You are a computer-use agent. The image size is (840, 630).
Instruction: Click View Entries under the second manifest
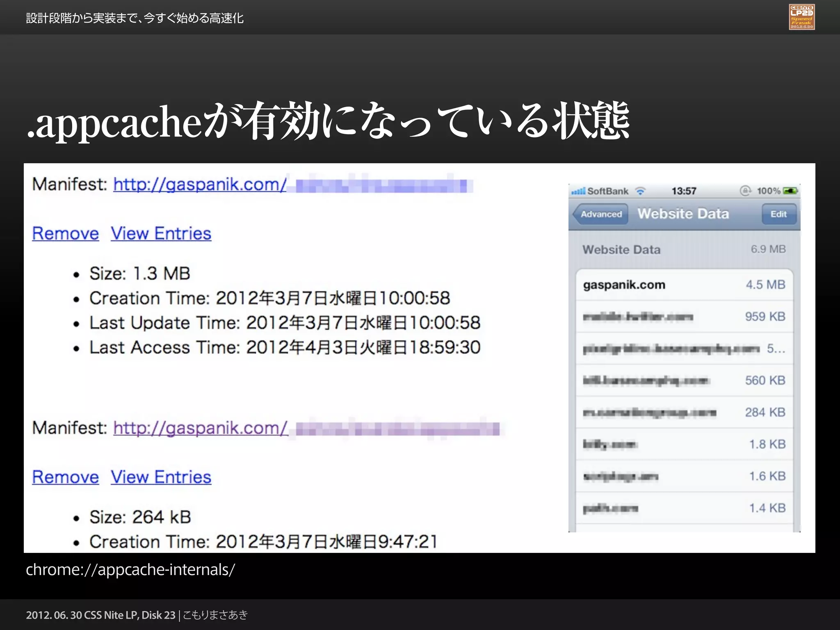coord(161,477)
